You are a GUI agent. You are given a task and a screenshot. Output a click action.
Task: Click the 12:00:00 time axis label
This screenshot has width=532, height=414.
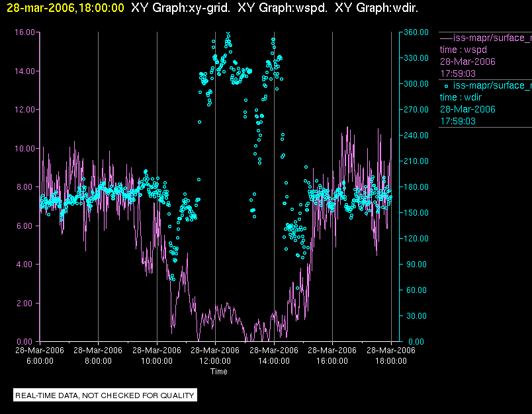click(x=215, y=361)
